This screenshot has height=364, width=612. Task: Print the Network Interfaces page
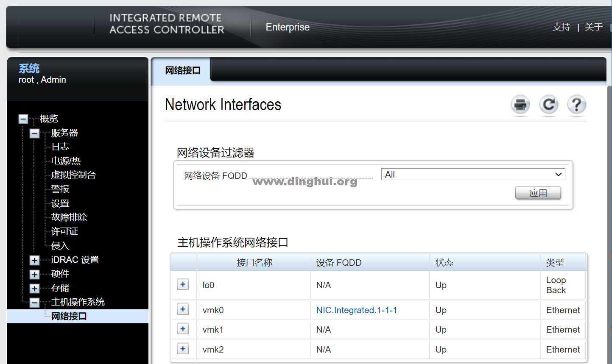point(520,104)
